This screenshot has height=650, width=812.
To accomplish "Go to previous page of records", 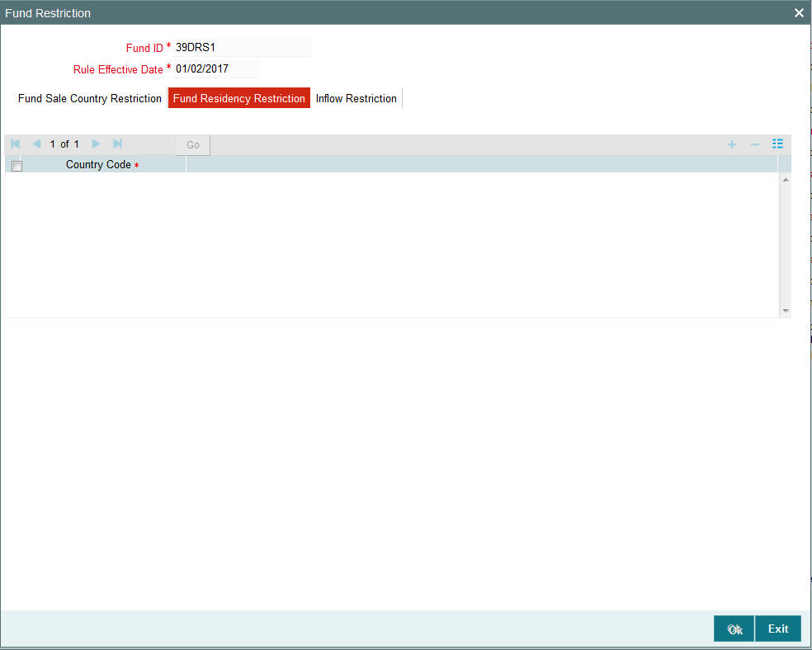I will tap(36, 144).
